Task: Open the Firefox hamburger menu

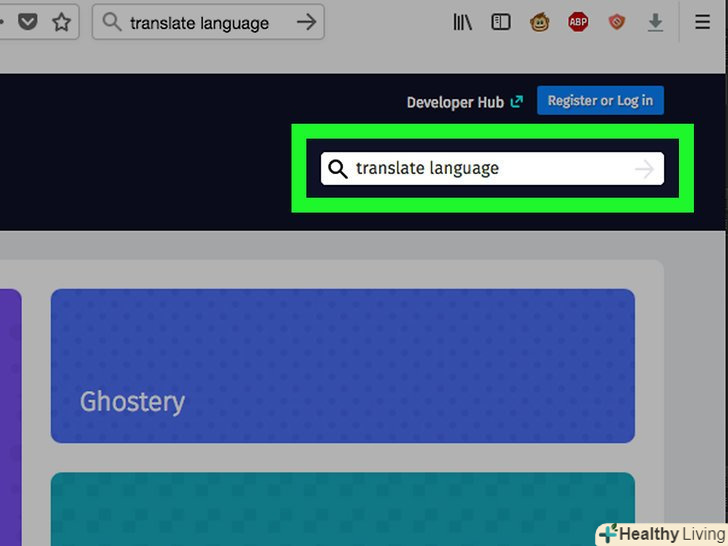Action: 702,22
